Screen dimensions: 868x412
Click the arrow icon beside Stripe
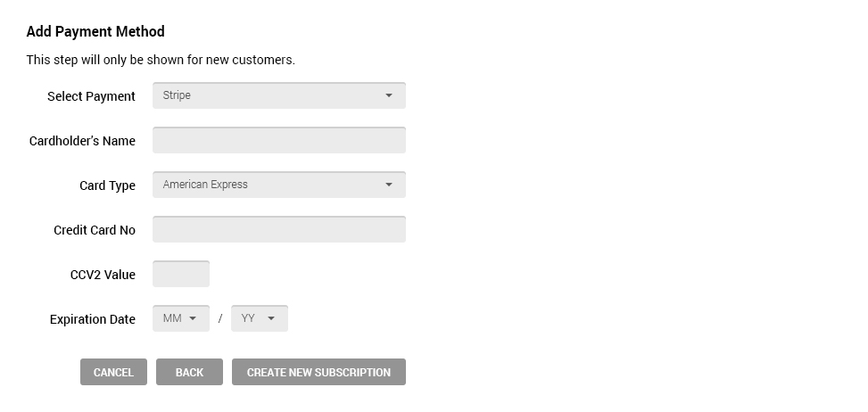389,95
